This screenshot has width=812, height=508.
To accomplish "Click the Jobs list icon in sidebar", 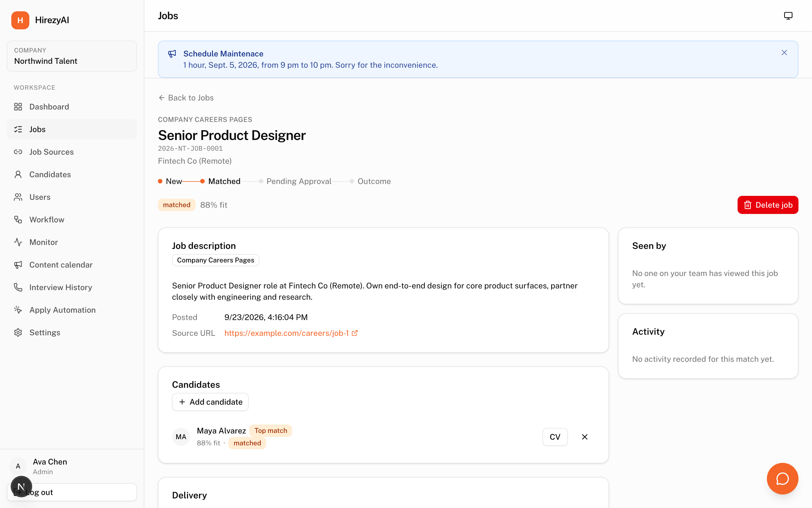I will point(18,129).
